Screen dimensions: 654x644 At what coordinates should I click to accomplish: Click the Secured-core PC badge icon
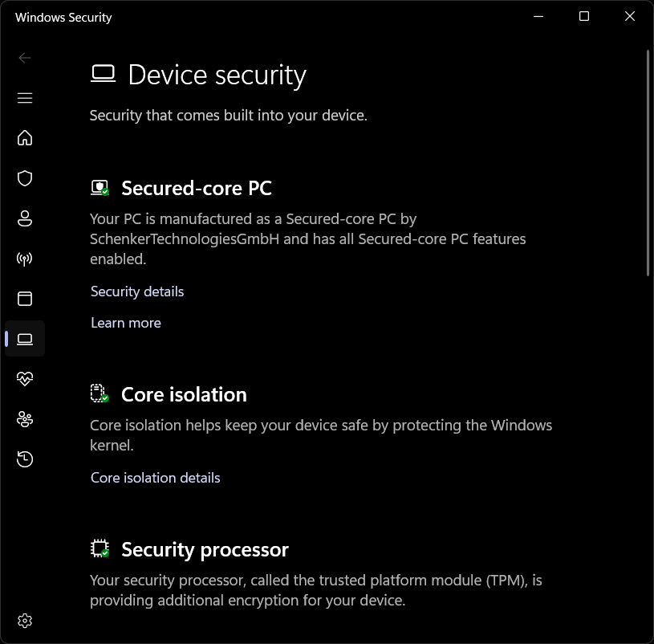tap(100, 187)
